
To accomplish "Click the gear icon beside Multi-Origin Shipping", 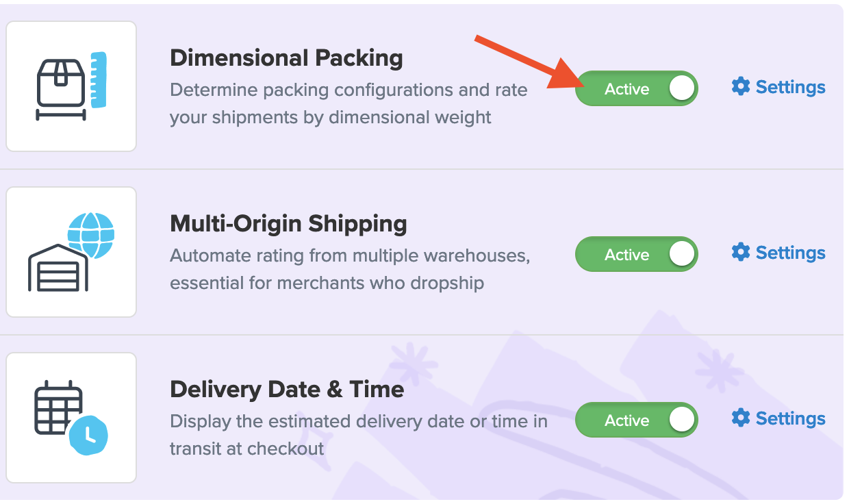I will pos(741,252).
